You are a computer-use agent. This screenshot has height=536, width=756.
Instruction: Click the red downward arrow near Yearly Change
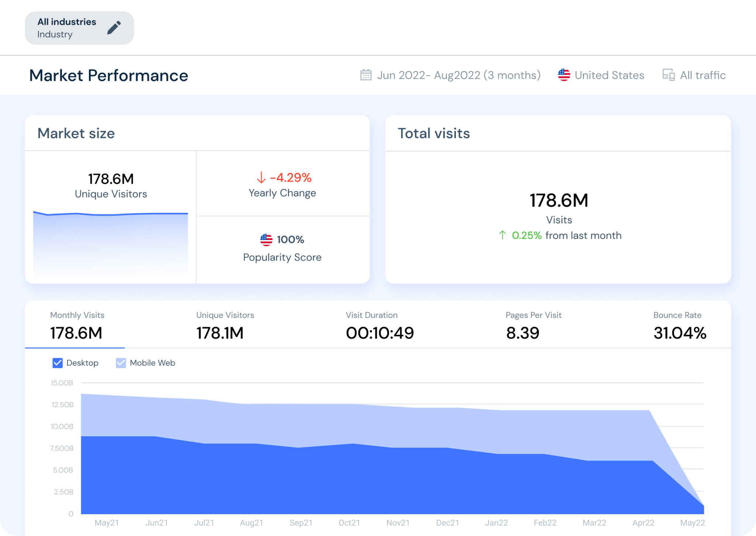click(261, 178)
